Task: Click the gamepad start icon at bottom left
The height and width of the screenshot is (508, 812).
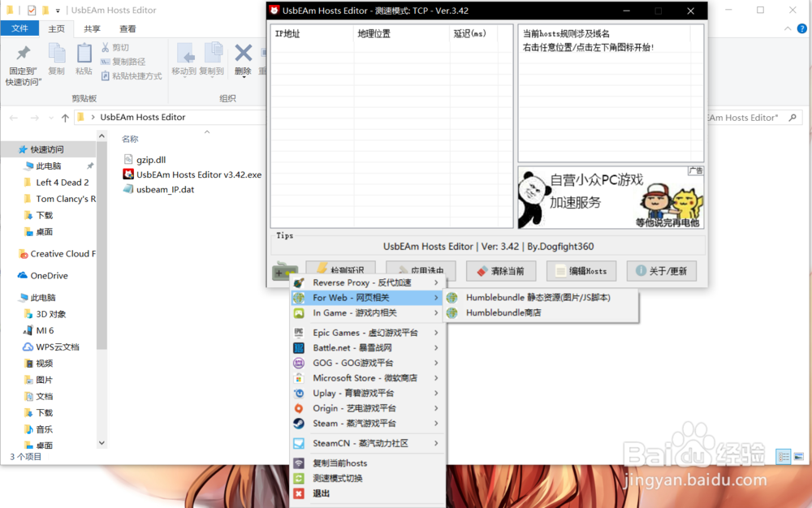Action: [284, 270]
